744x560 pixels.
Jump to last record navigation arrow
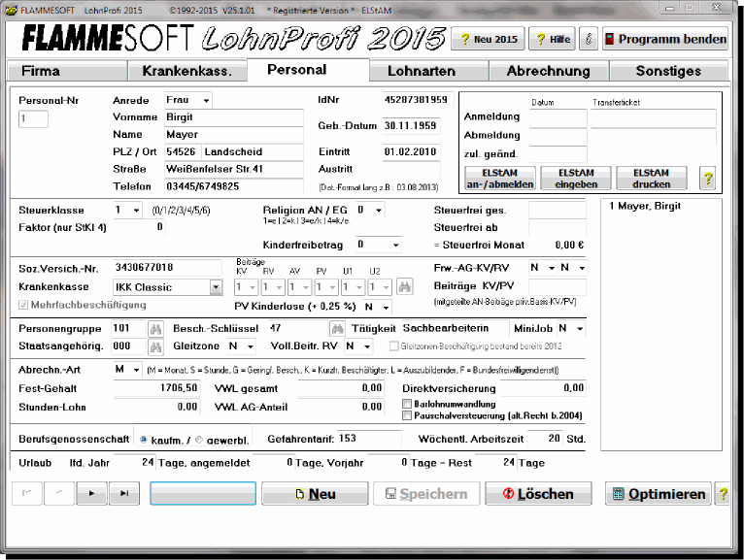pyautogui.click(x=124, y=494)
